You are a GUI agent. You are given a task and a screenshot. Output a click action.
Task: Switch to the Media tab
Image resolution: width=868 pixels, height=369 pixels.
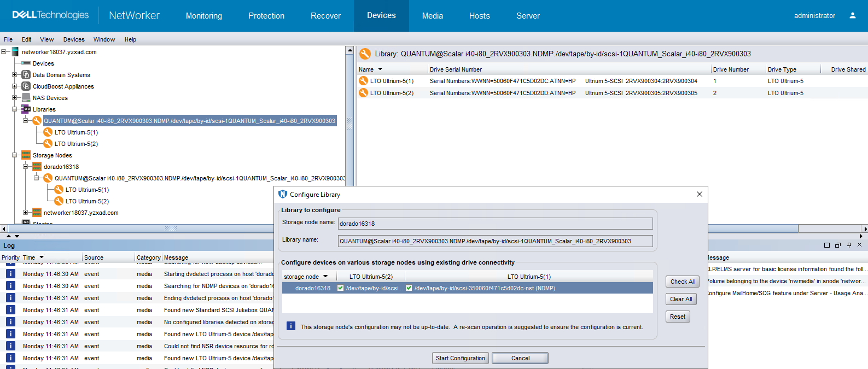coord(433,16)
